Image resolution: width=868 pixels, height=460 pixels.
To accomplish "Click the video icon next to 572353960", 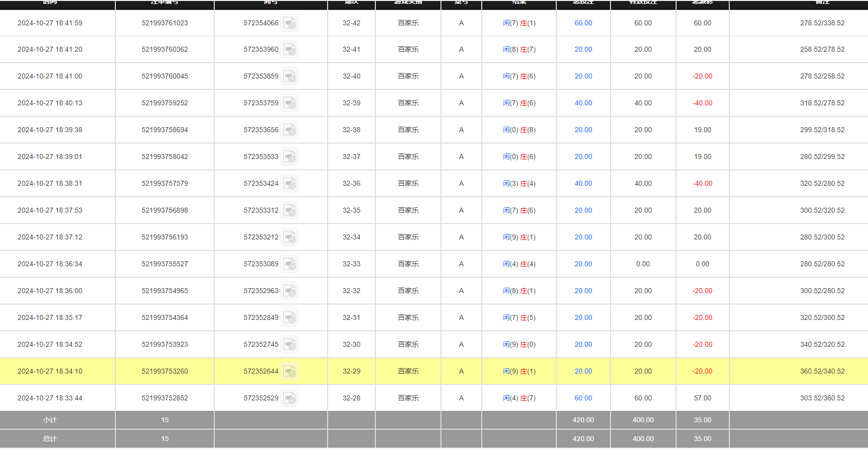I will 289,50.
